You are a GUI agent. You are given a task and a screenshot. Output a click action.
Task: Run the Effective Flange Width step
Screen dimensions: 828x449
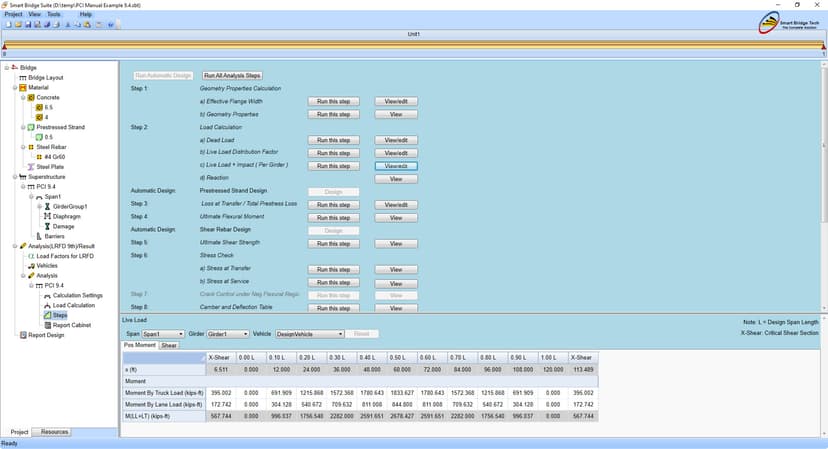pyautogui.click(x=333, y=101)
